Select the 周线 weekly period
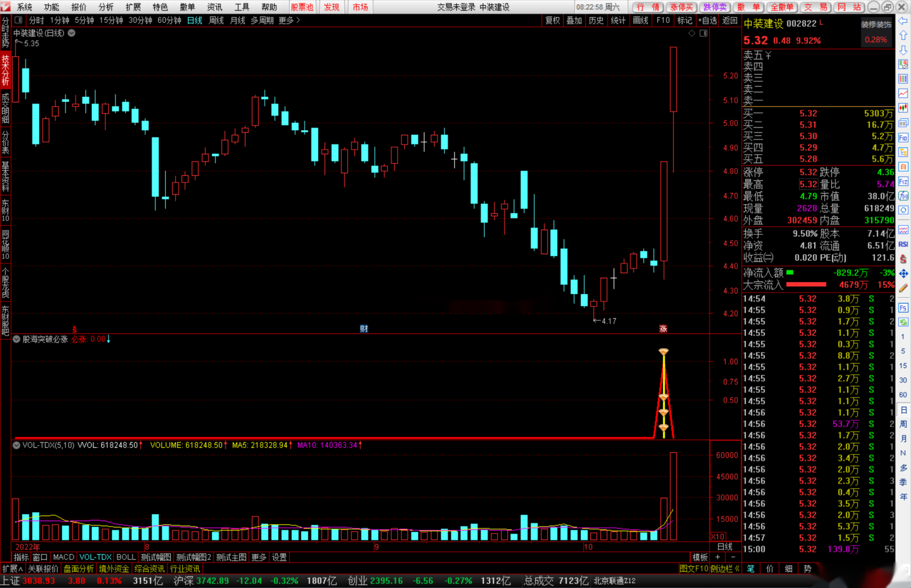Screen dimensions: 911x588 click(x=216, y=20)
